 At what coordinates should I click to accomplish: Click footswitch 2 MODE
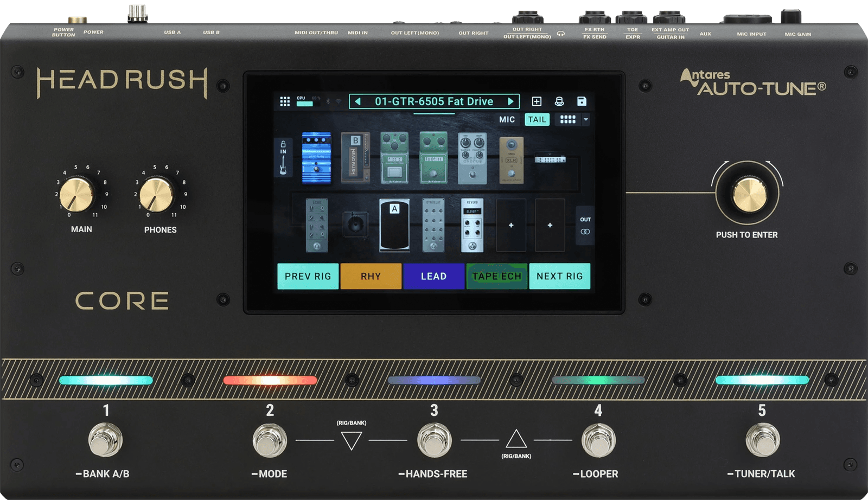(x=270, y=440)
